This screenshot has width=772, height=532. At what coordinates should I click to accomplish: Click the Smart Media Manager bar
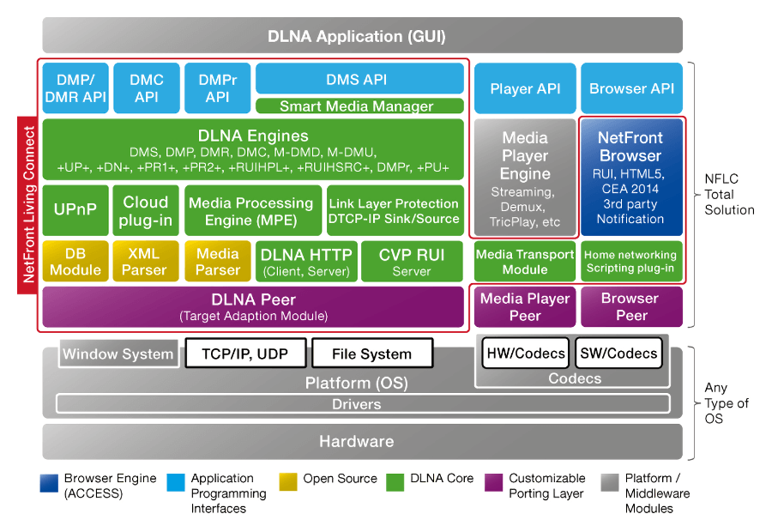pyautogui.click(x=359, y=106)
